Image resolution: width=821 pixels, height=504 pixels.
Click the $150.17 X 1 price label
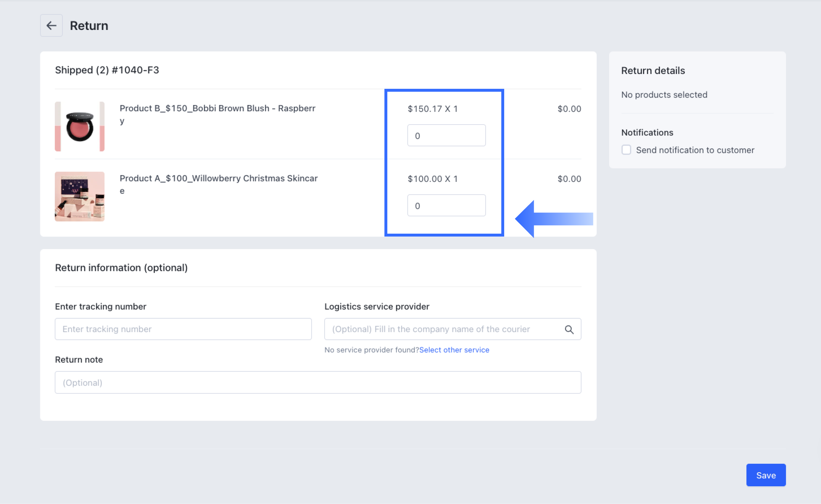(432, 109)
